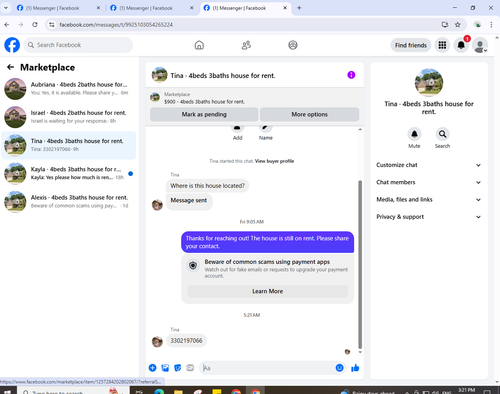Expand Media, files and links section
The height and width of the screenshot is (394, 500).
point(429,200)
